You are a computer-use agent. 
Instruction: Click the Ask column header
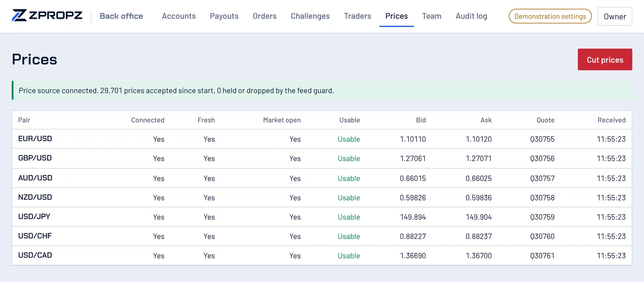tap(486, 120)
